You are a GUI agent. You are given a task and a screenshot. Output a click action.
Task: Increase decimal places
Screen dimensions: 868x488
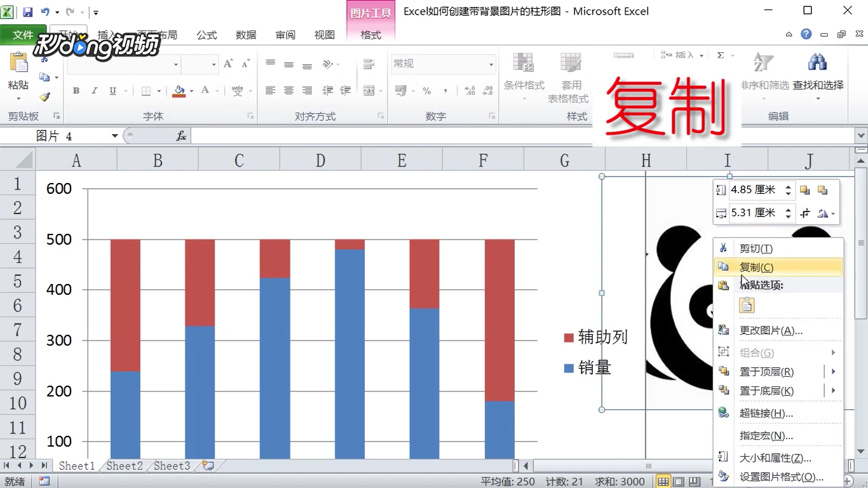pos(470,91)
